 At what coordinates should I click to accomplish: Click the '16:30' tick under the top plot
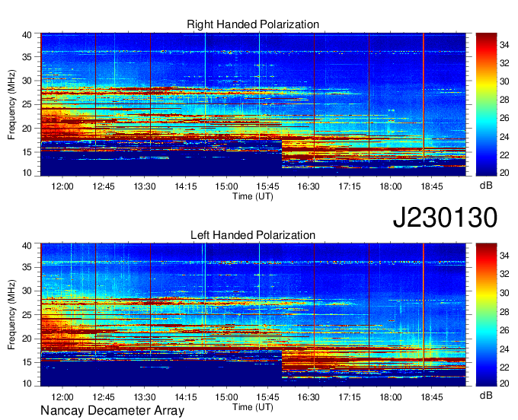click(309, 186)
